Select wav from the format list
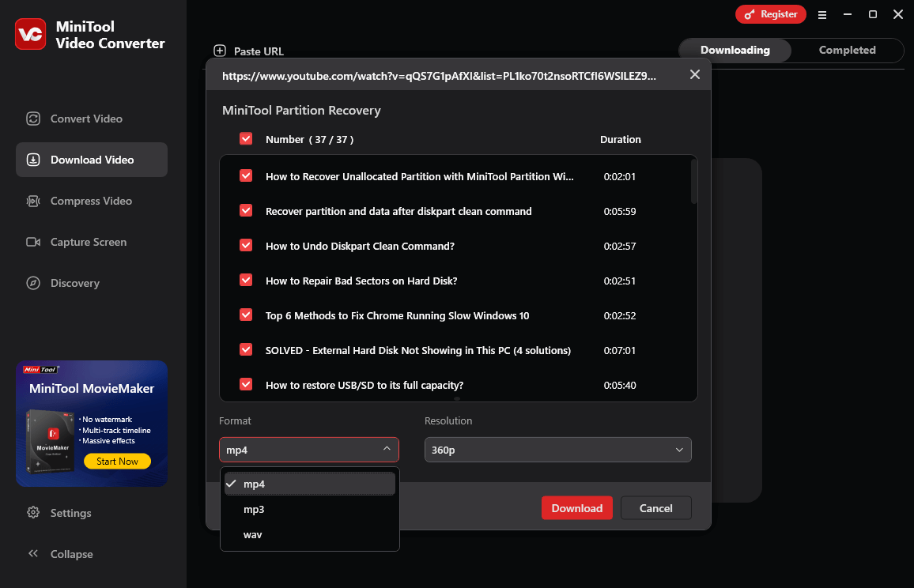This screenshot has width=914, height=588. tap(252, 534)
